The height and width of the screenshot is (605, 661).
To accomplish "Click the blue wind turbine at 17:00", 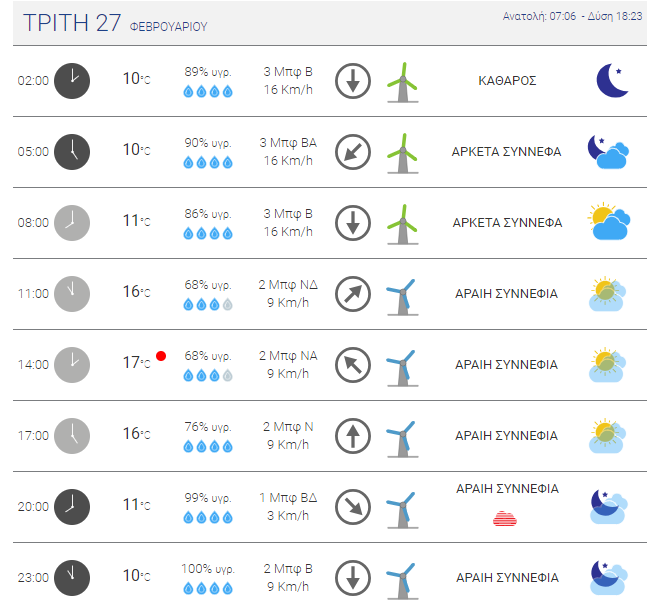I will point(403,439).
